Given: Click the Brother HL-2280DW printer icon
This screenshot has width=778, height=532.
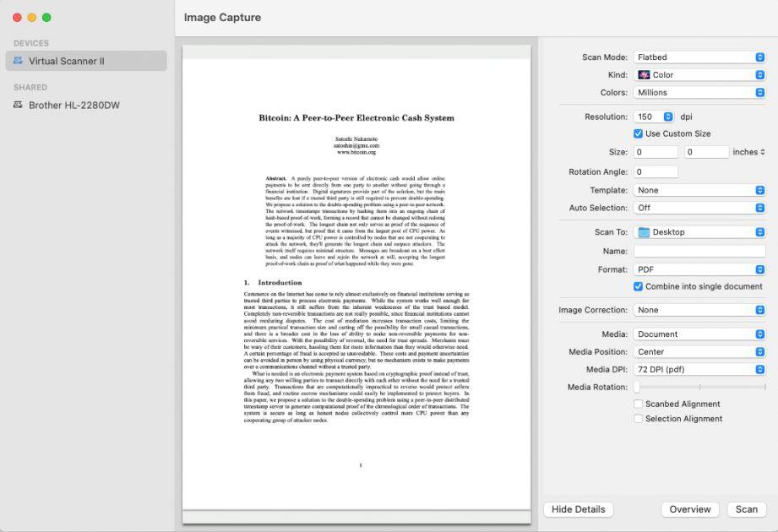Looking at the screenshot, I should coord(19,106).
